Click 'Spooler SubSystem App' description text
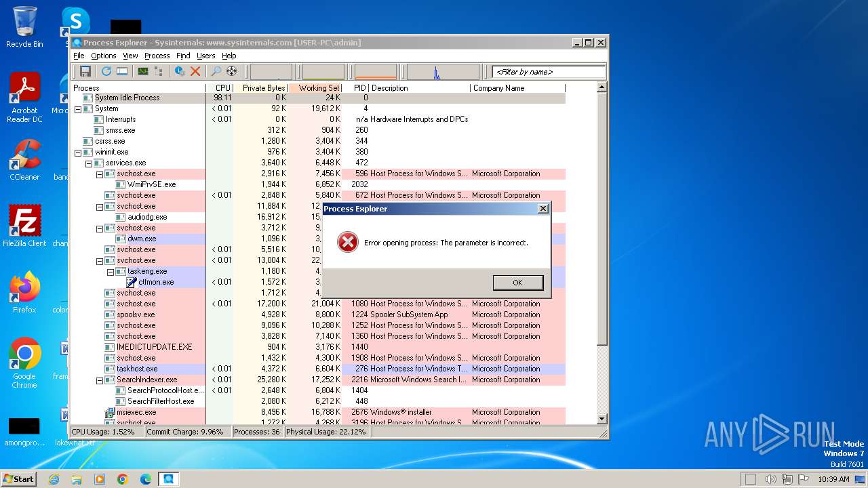 point(409,314)
